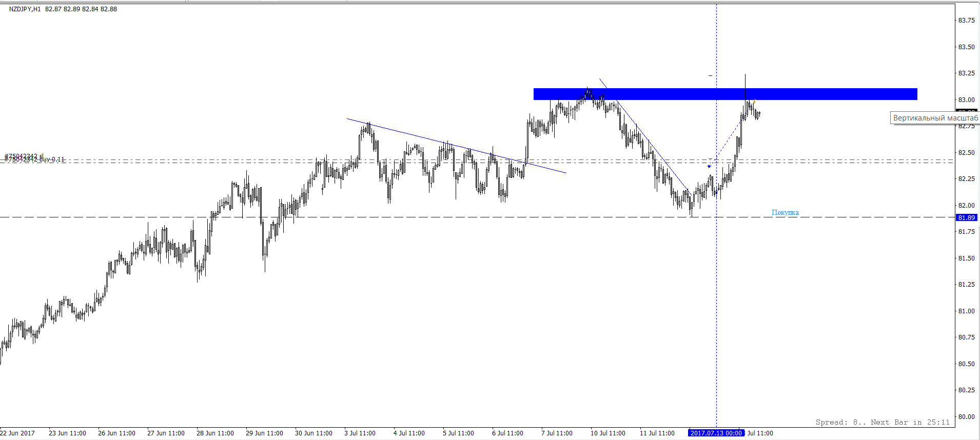Select the steep descending trendline from 10 Jul
Image resolution: width=980 pixels, height=440 pixels.
coord(646,137)
